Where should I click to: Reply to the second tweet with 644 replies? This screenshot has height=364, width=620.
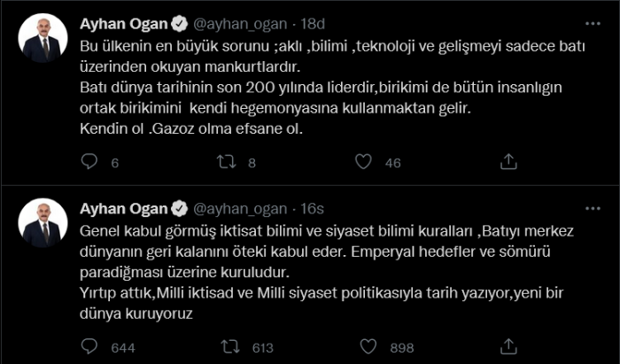89,348
